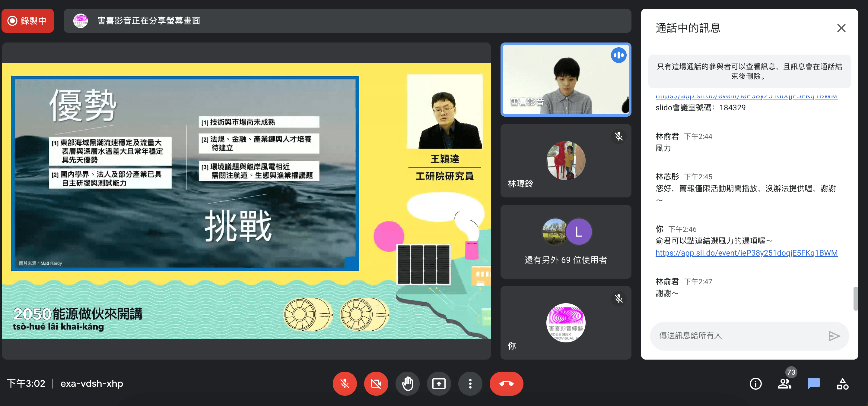Image resolution: width=868 pixels, height=406 pixels.
Task: Click the present screen icon
Action: click(438, 383)
